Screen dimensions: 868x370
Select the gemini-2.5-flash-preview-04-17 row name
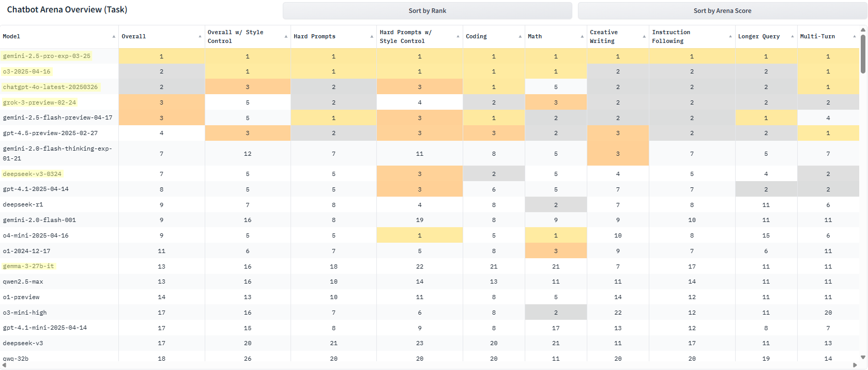[57, 117]
